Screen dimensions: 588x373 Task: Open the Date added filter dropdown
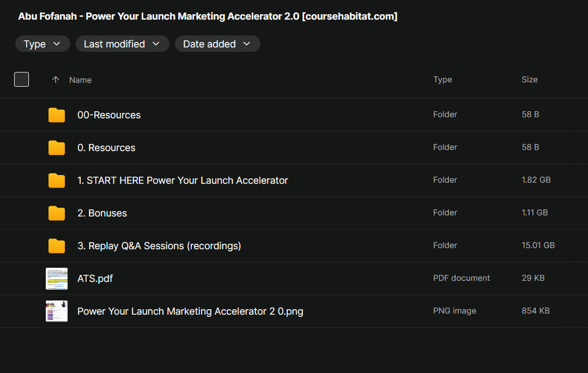coord(217,44)
